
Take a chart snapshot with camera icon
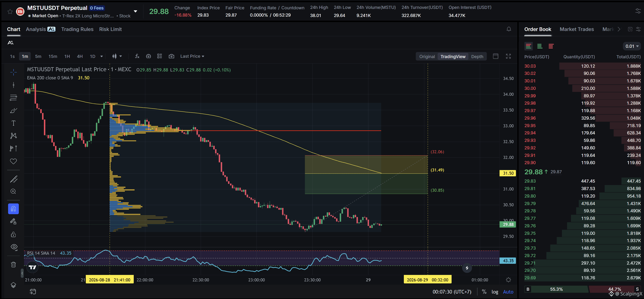click(171, 56)
